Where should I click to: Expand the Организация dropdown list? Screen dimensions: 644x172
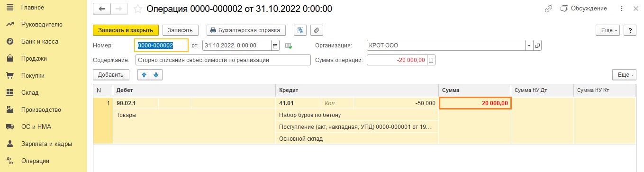pyautogui.click(x=529, y=45)
